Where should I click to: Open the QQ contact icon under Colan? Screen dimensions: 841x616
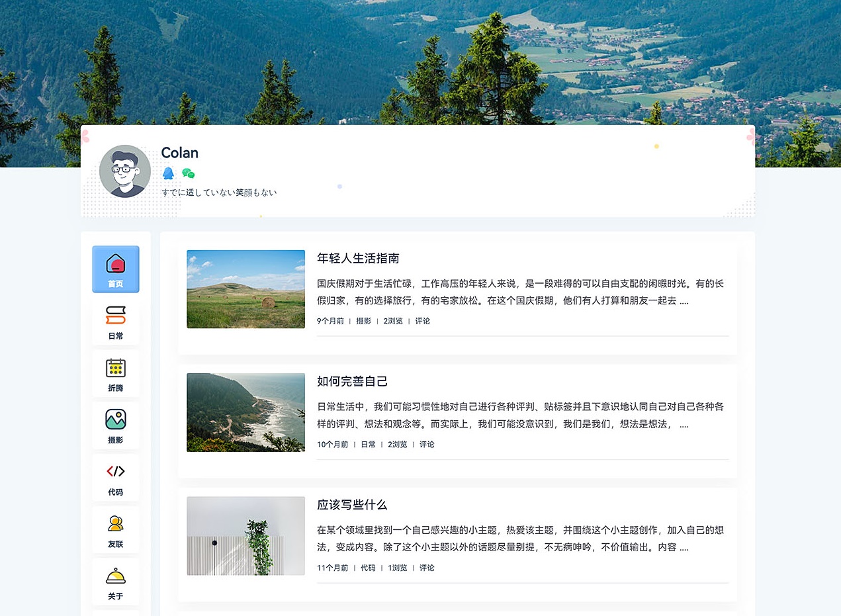click(x=168, y=173)
